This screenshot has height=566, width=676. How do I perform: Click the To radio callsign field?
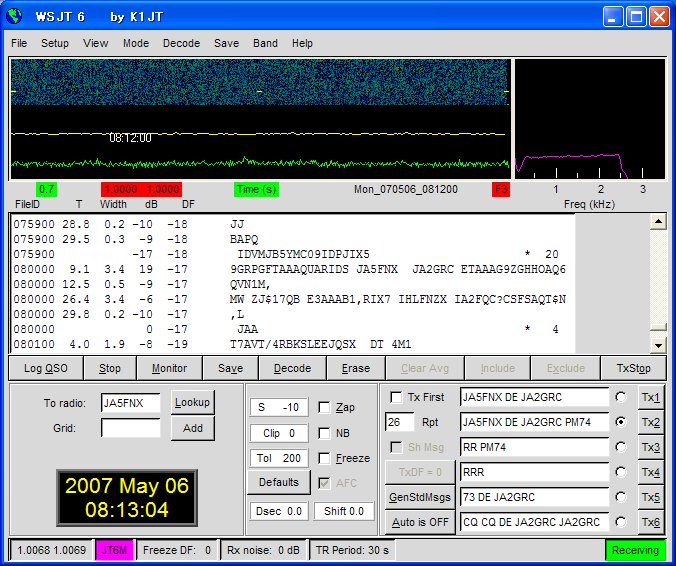click(130, 403)
